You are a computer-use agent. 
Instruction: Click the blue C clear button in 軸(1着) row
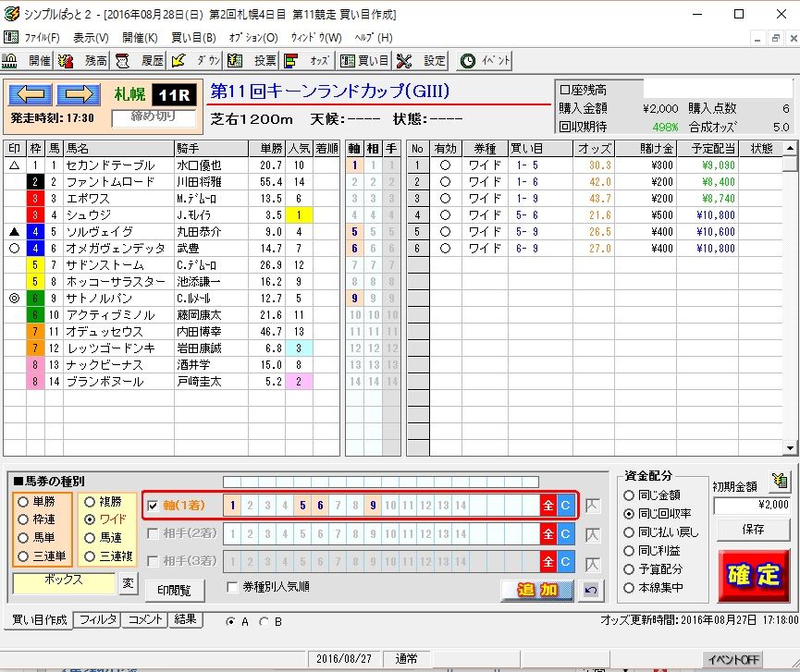point(565,506)
